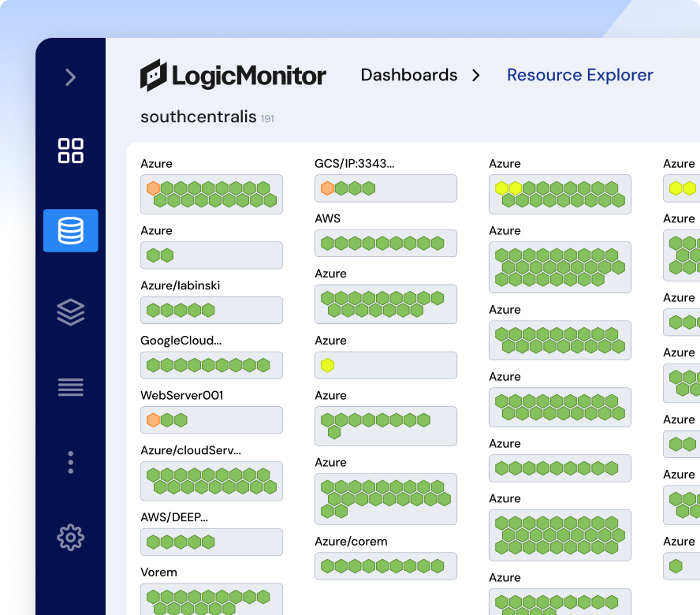Go to Dashboards in the breadcrumb
Image resolution: width=700 pixels, height=615 pixels.
pyautogui.click(x=409, y=75)
